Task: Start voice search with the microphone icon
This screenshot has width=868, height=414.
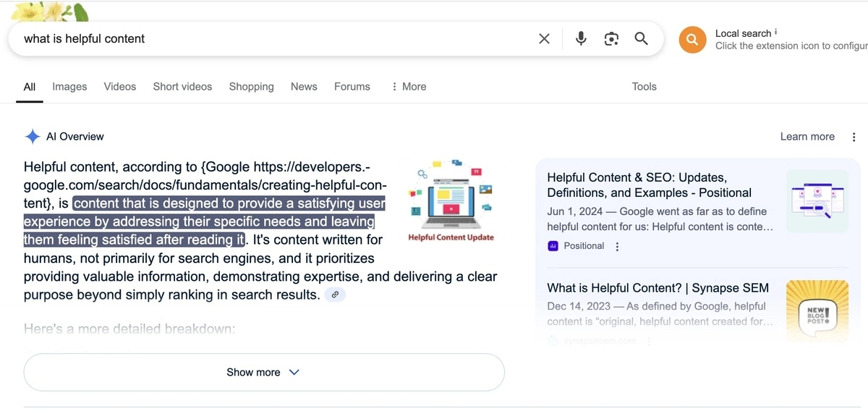Action: point(581,39)
